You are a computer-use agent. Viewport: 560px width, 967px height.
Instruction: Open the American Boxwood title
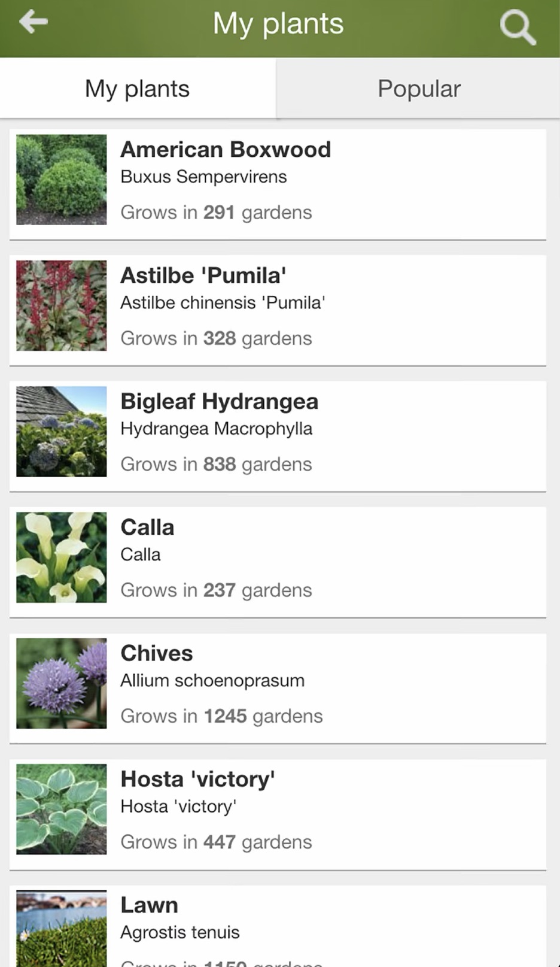(x=226, y=150)
